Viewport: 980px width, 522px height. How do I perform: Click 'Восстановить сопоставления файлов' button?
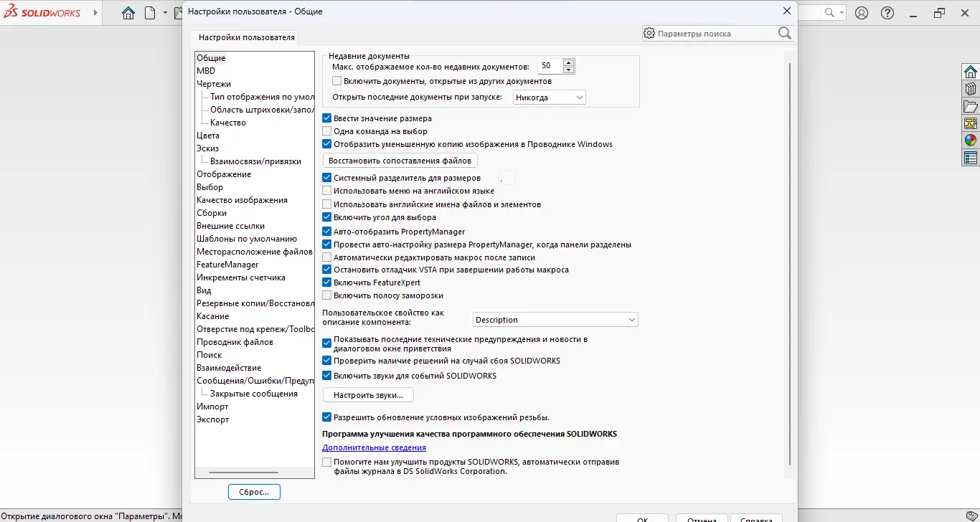tap(400, 161)
